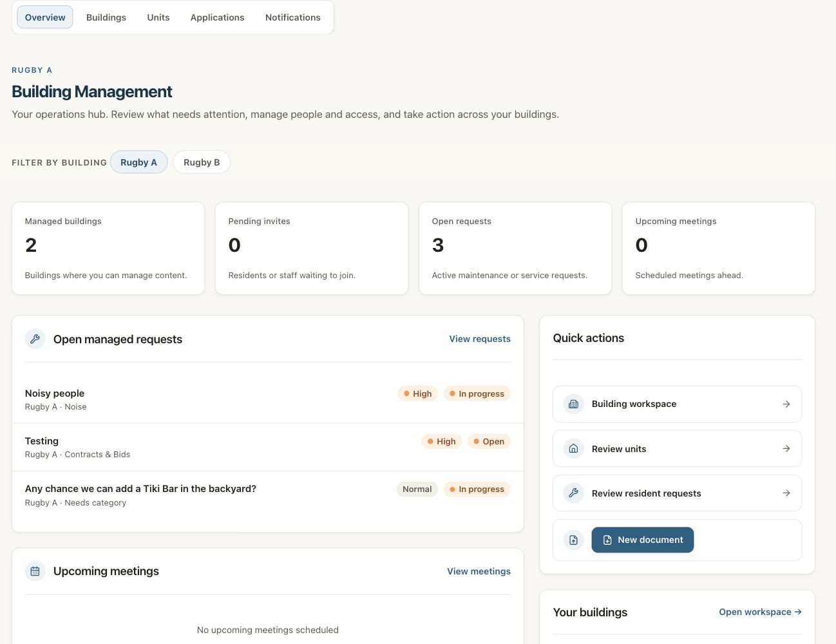Image resolution: width=836 pixels, height=644 pixels.
Task: Click the calendar icon beside Upcoming meetings
Action: [35, 571]
